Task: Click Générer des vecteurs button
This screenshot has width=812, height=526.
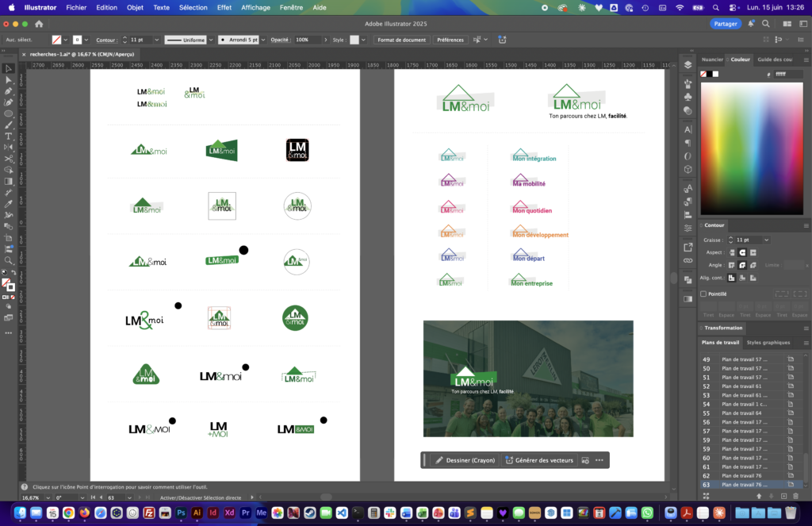Action: [539, 460]
